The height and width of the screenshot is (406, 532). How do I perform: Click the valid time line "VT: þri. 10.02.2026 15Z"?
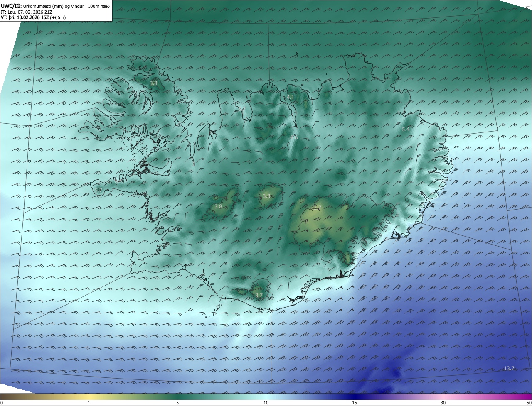tap(25, 17)
